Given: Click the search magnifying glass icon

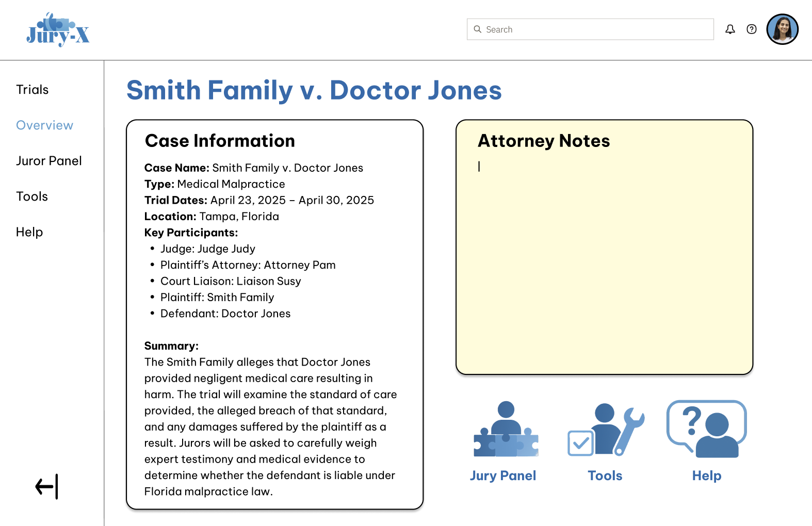Looking at the screenshot, I should click(478, 29).
